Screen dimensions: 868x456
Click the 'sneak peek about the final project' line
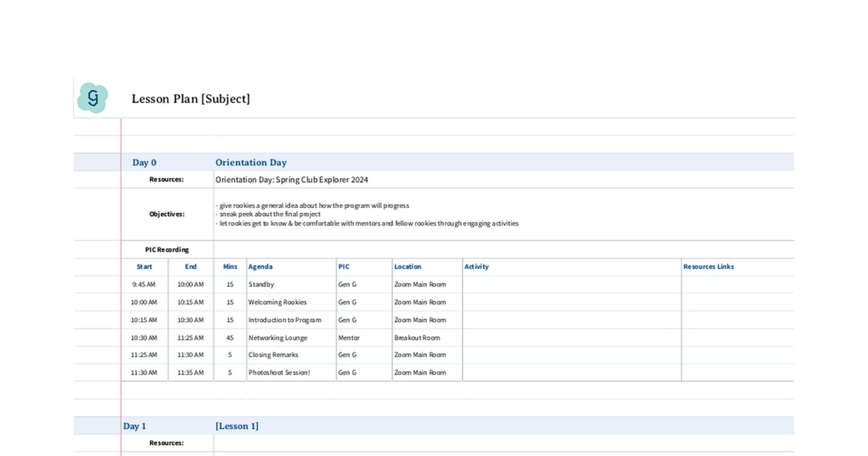(268, 214)
